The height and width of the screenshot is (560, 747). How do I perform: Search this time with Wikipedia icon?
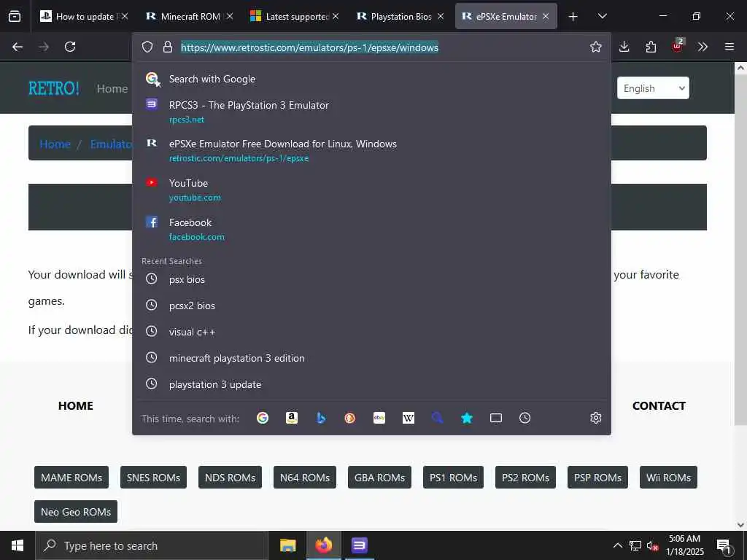coord(409,418)
